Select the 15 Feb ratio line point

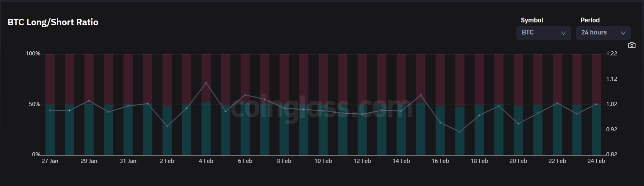click(421, 95)
